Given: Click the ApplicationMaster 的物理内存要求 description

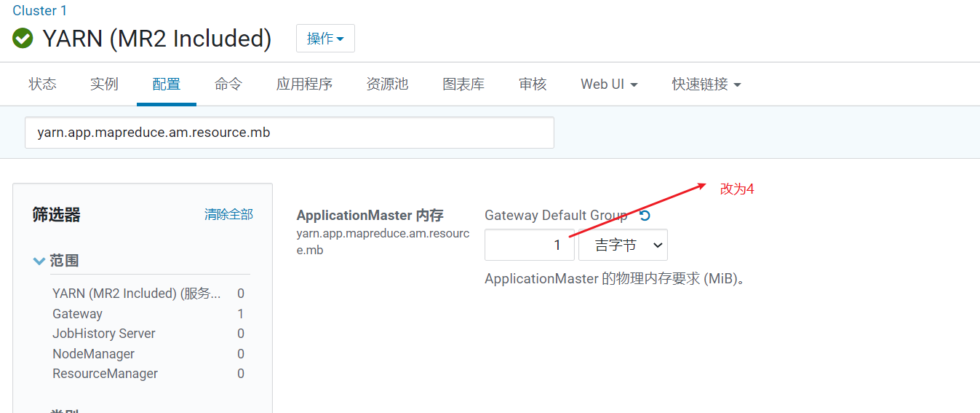Looking at the screenshot, I should pyautogui.click(x=616, y=279).
